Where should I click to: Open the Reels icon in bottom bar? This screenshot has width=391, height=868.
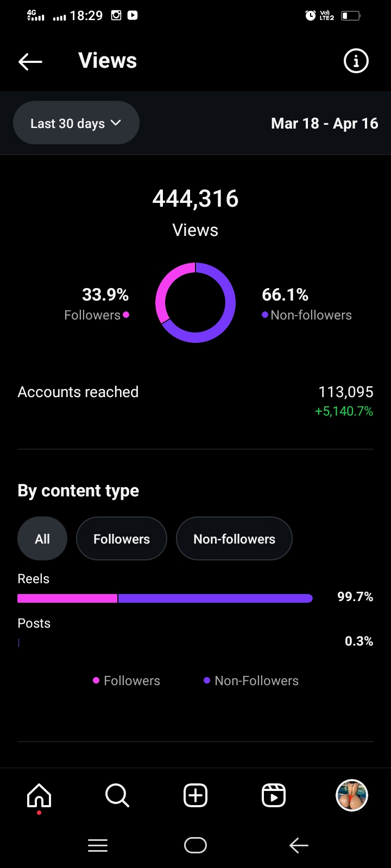pos(274,796)
